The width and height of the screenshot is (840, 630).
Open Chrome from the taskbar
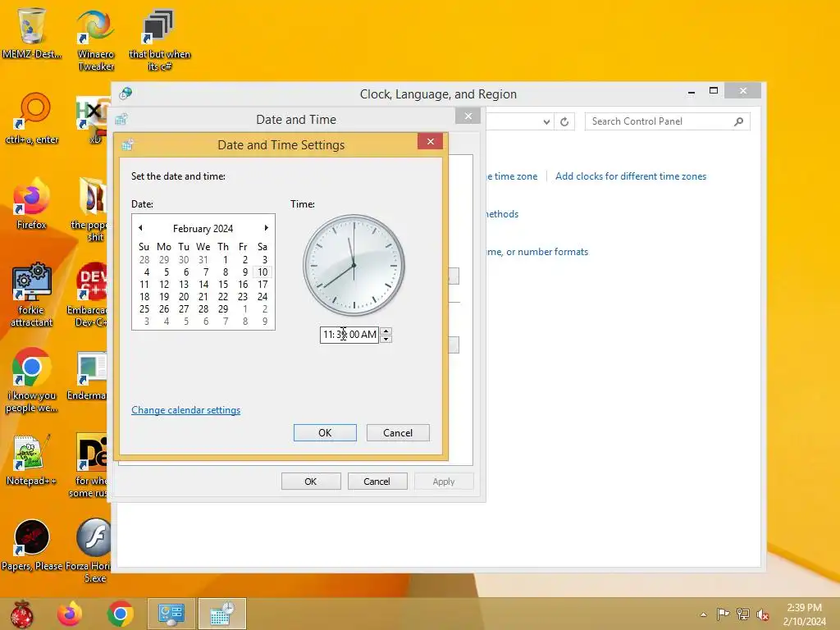120,614
